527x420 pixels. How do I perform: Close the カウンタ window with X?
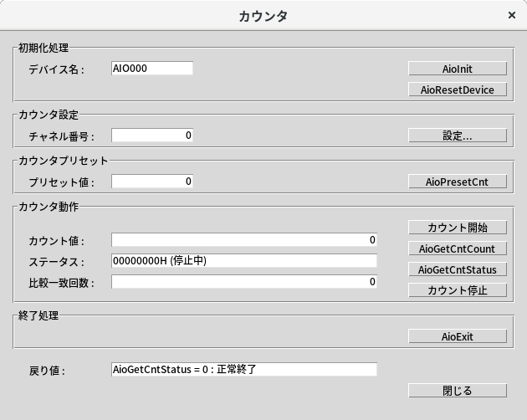512,15
